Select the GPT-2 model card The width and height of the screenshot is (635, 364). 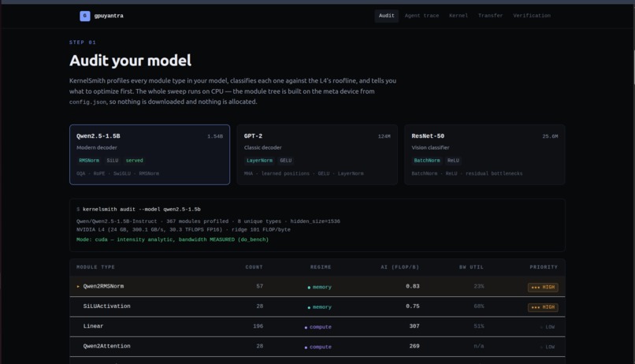tap(317, 154)
